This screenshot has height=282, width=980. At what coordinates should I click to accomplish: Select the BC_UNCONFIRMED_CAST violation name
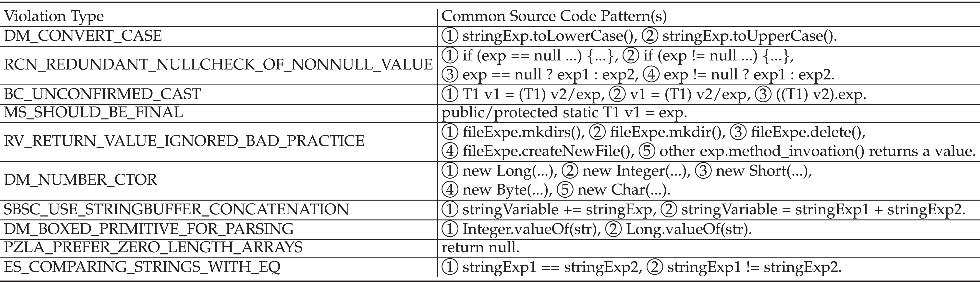click(102, 94)
